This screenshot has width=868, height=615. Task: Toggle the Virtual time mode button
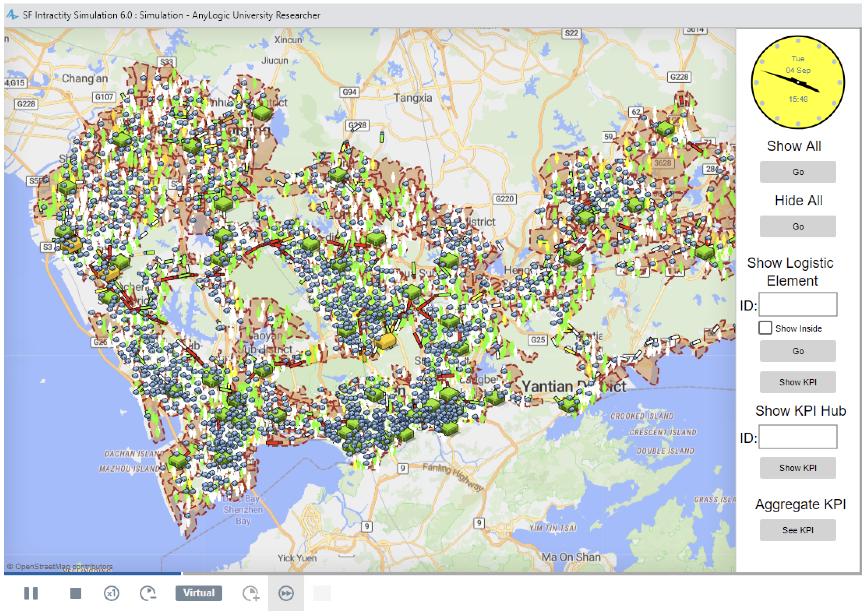pos(199,593)
